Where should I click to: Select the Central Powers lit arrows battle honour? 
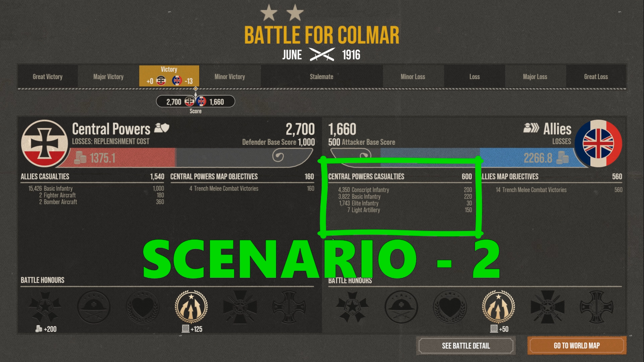point(191,307)
